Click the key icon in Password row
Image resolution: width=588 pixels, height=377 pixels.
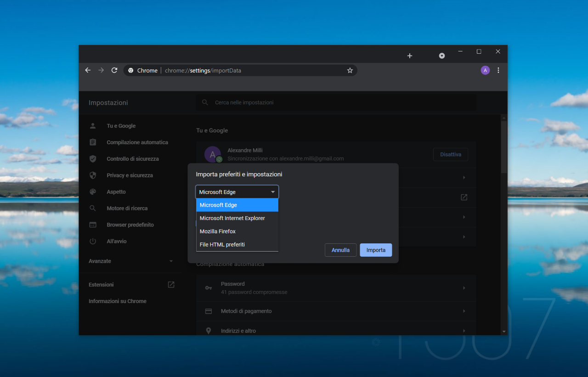pyautogui.click(x=209, y=288)
